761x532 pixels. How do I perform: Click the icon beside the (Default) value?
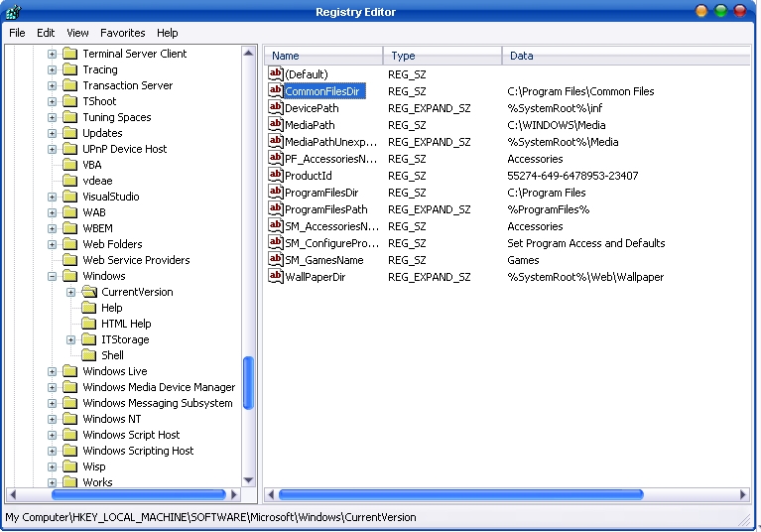click(276, 74)
